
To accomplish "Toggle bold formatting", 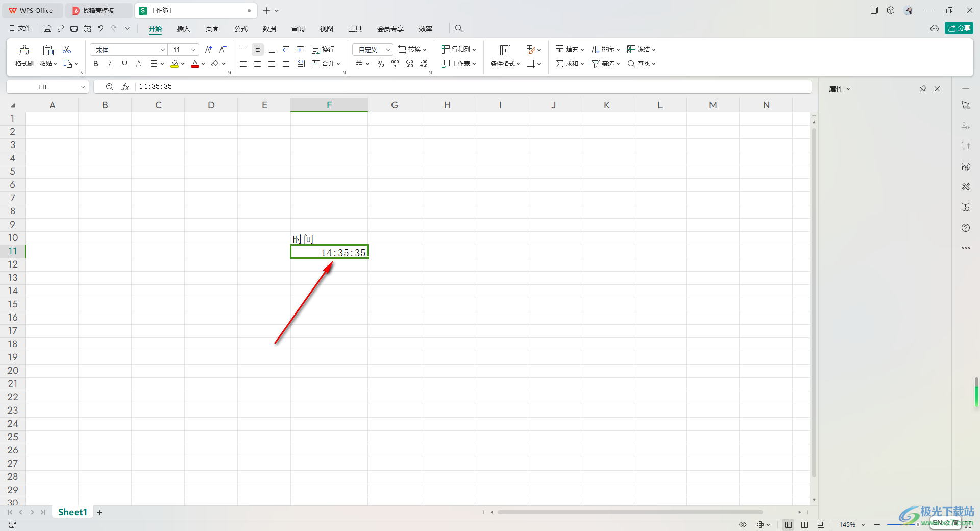I will (x=95, y=64).
